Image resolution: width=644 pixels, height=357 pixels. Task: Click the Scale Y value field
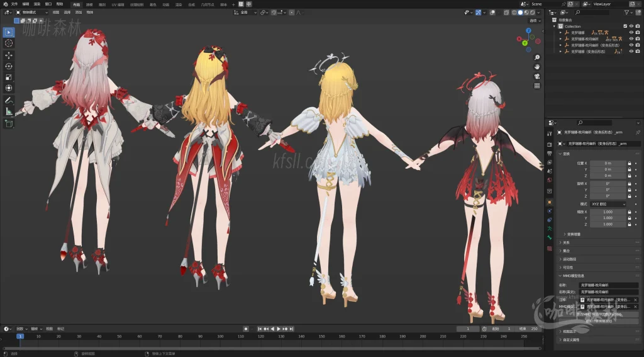pos(608,218)
